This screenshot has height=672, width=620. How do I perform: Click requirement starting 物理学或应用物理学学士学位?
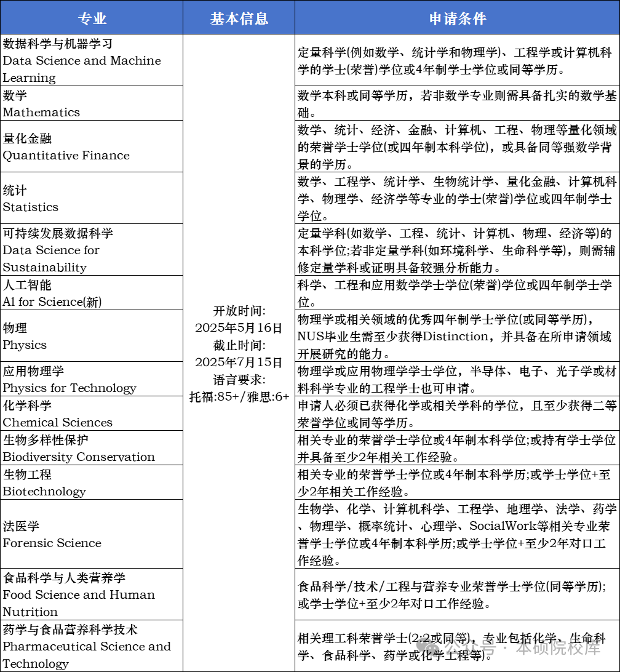click(457, 379)
